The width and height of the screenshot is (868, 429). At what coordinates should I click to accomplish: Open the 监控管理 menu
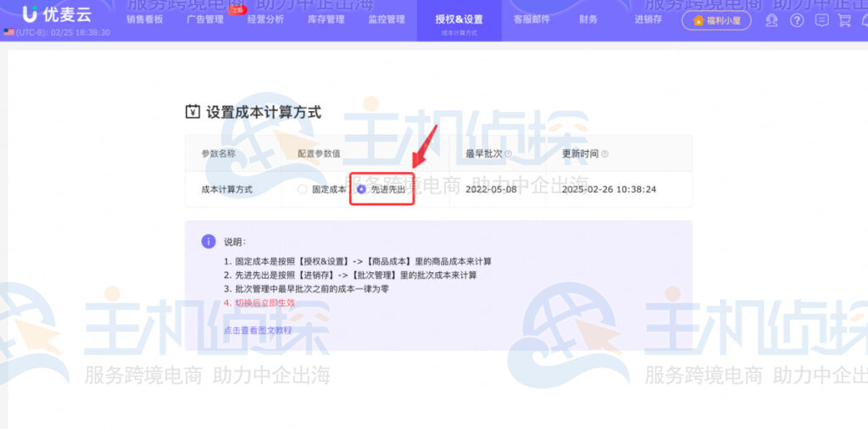pos(387,19)
